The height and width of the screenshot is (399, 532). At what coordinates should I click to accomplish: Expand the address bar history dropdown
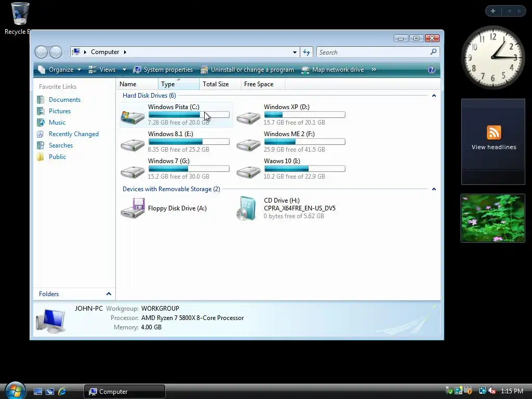pyautogui.click(x=295, y=52)
